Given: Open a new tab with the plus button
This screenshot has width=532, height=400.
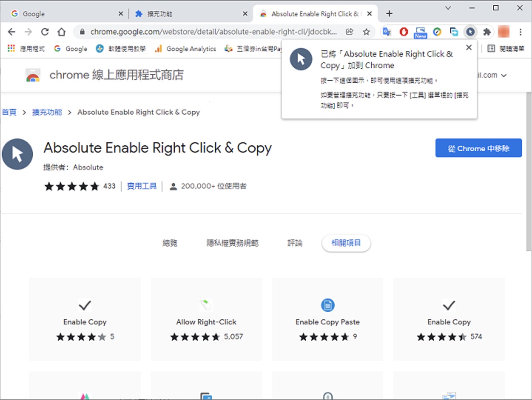Looking at the screenshot, I should tap(389, 14).
